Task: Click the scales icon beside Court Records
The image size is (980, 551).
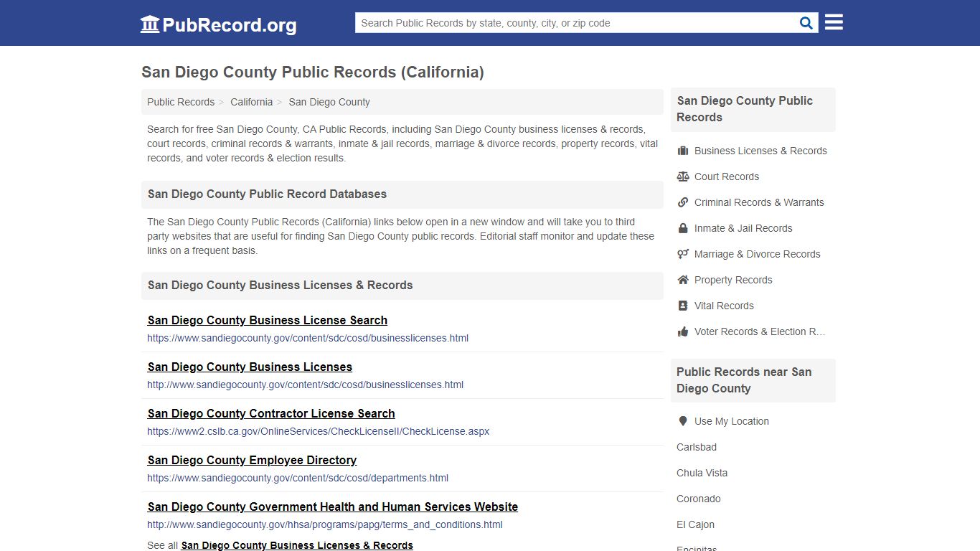Action: coord(683,176)
